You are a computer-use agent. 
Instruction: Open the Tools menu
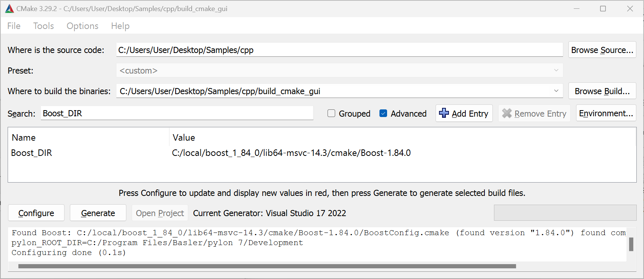pyautogui.click(x=44, y=26)
